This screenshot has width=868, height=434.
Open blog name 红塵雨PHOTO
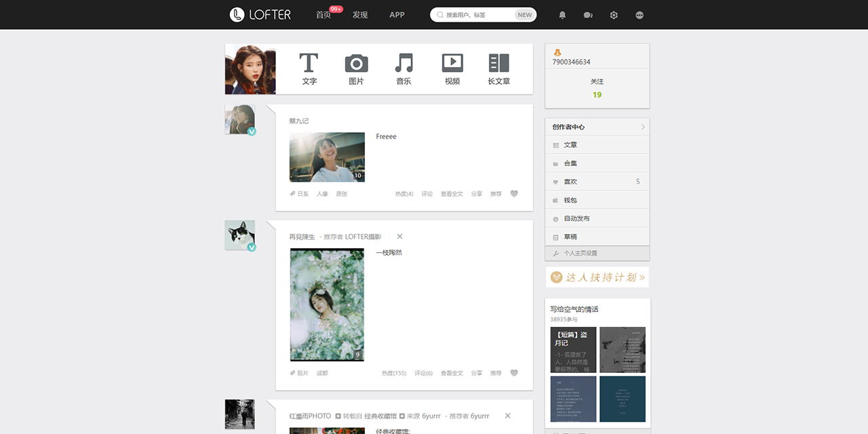pyautogui.click(x=310, y=416)
